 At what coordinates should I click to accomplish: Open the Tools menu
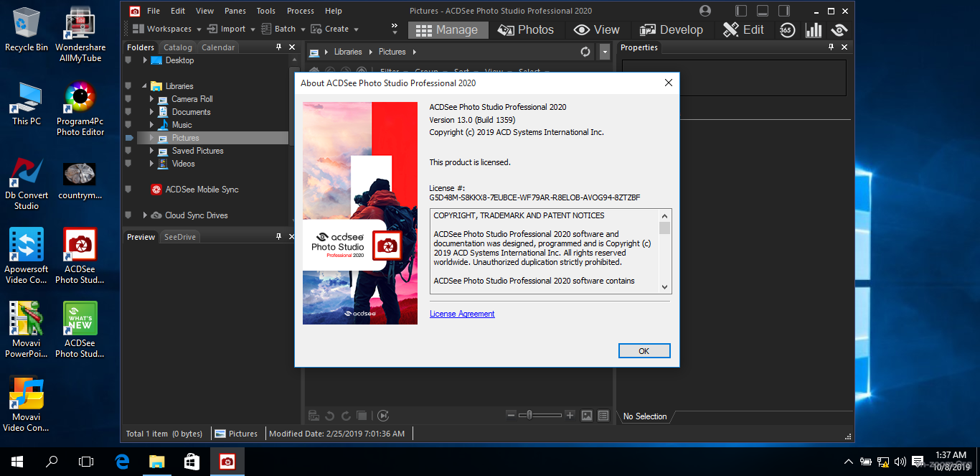(x=266, y=11)
